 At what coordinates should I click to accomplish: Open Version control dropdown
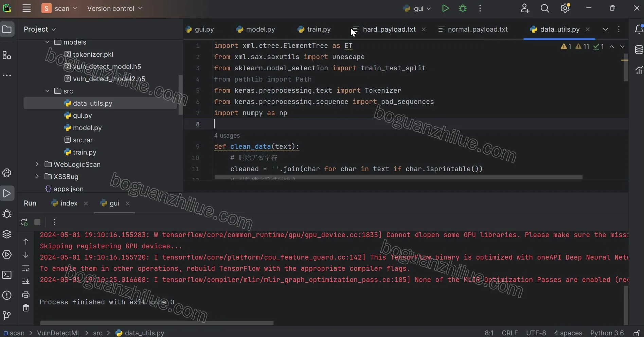click(x=115, y=8)
